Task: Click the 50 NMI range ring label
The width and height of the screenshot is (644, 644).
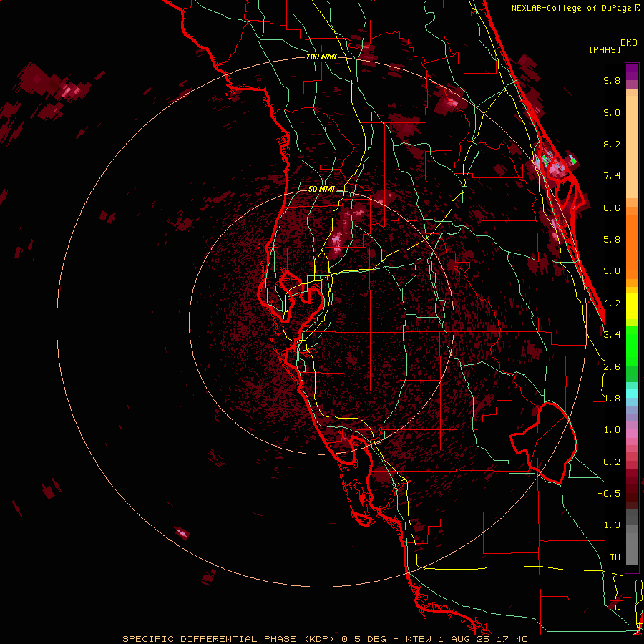Action: coord(321,189)
